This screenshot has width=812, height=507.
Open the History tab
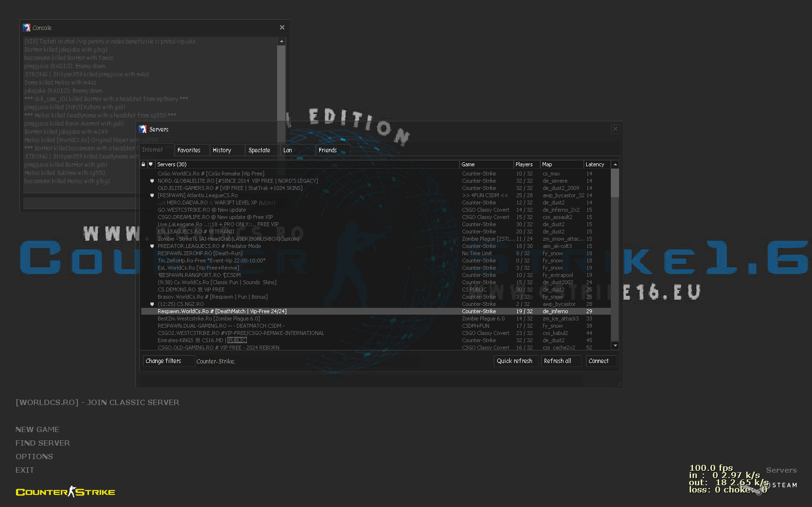[222, 150]
